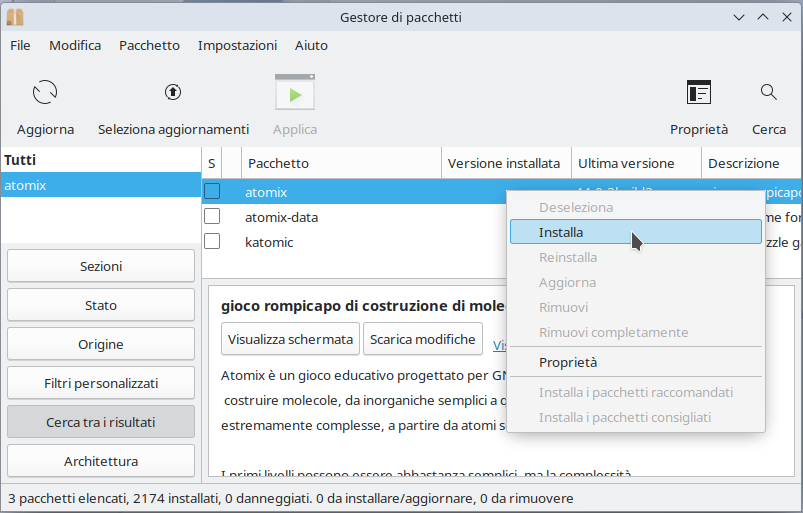803x513 pixels.
Task: Switch to the Stato filter view
Action: (101, 305)
